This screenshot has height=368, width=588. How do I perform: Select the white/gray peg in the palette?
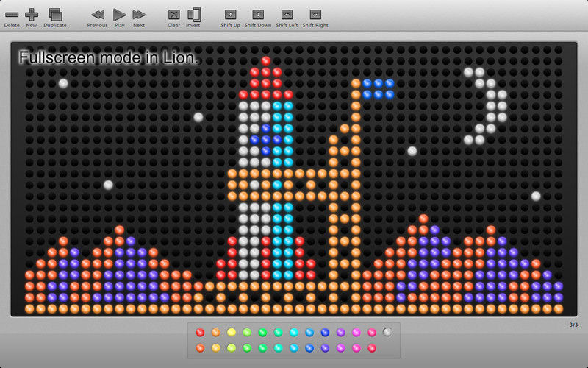point(388,333)
